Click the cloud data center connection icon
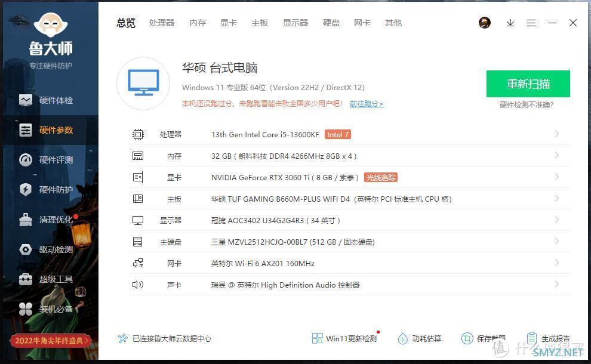The image size is (591, 364). click(x=123, y=338)
